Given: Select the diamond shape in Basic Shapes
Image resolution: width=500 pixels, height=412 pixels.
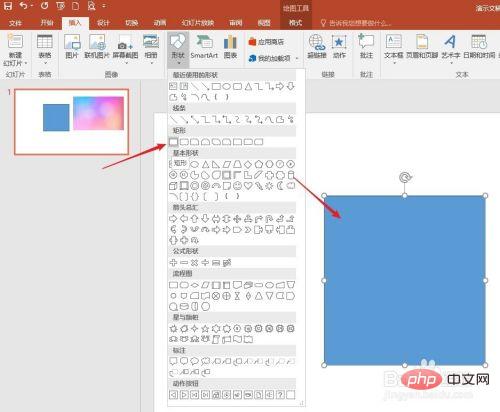Looking at the screenshot, I should coord(248,164).
